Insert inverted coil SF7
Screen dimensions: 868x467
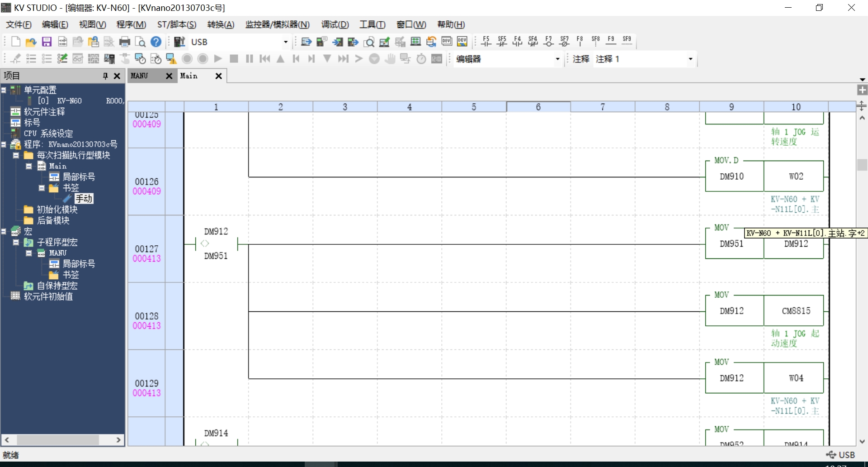pos(564,42)
